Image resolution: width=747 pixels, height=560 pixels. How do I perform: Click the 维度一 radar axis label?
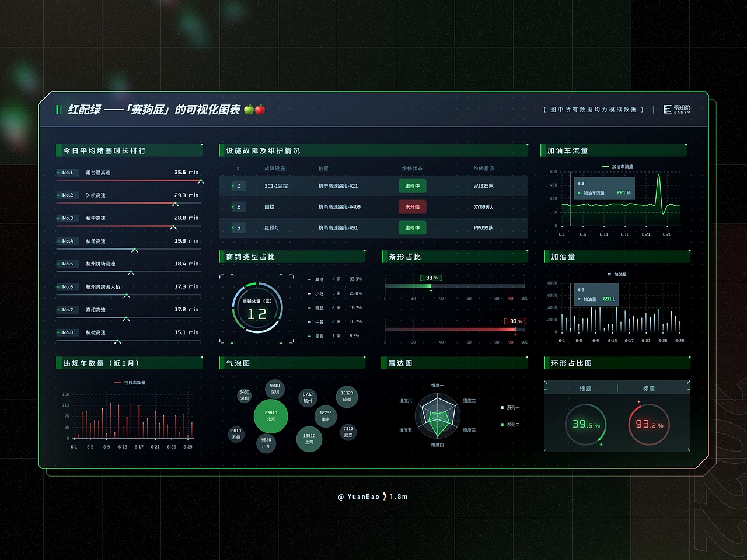437,386
